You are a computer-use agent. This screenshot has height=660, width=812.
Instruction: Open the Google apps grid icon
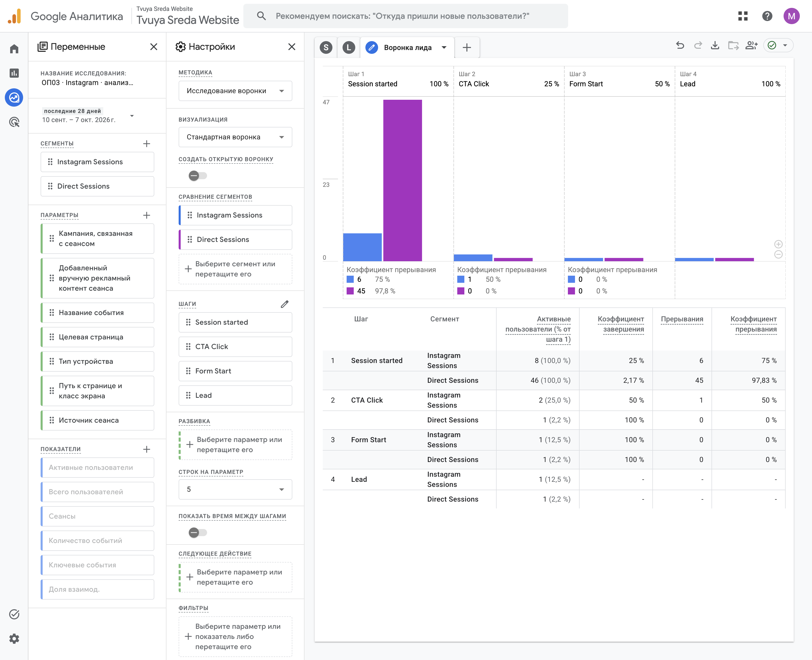(x=743, y=16)
